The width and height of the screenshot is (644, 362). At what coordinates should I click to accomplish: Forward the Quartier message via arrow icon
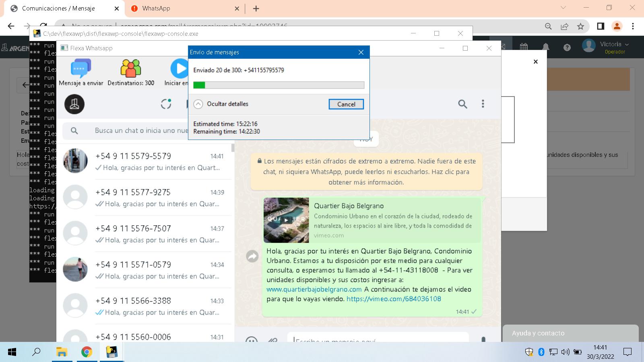coord(252,256)
